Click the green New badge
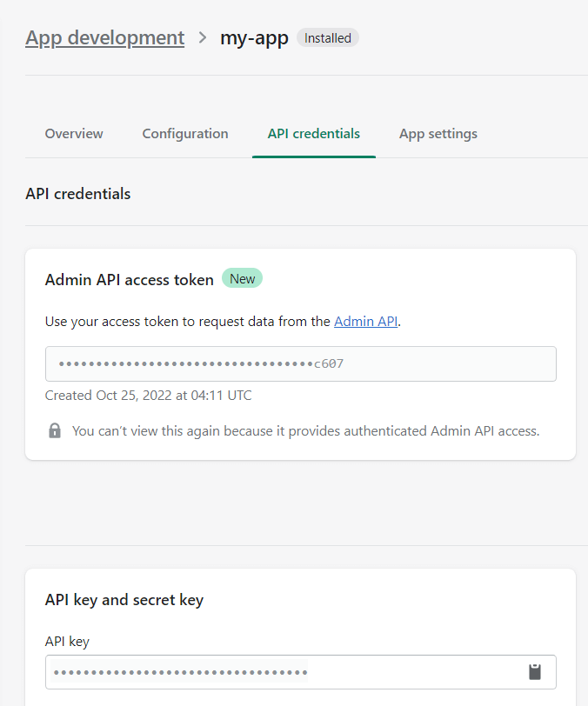588x706 pixels. point(242,279)
